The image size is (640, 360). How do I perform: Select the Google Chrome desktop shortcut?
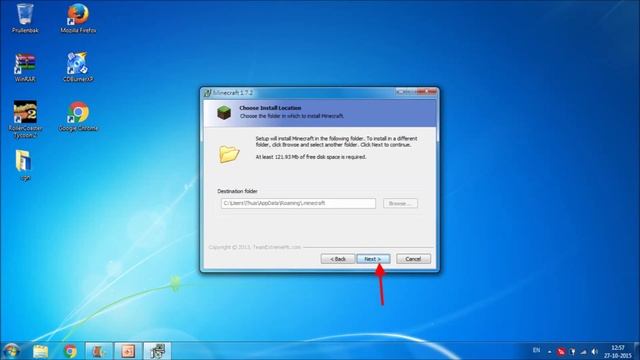coord(78,117)
